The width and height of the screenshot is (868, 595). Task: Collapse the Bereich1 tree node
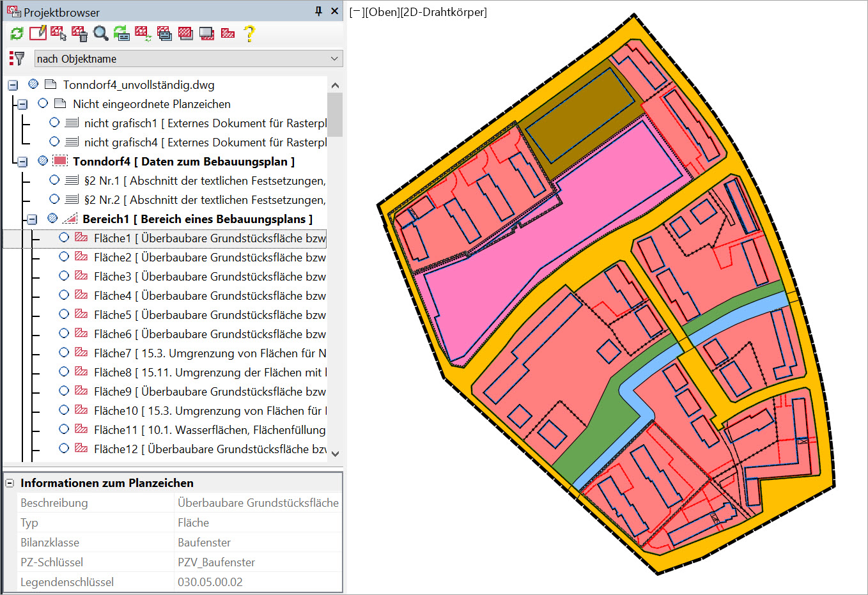coord(32,219)
